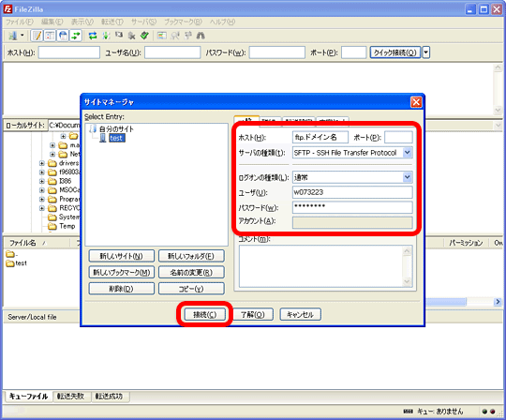
Task: Open the ファイル(F) menu
Action: click(x=20, y=22)
